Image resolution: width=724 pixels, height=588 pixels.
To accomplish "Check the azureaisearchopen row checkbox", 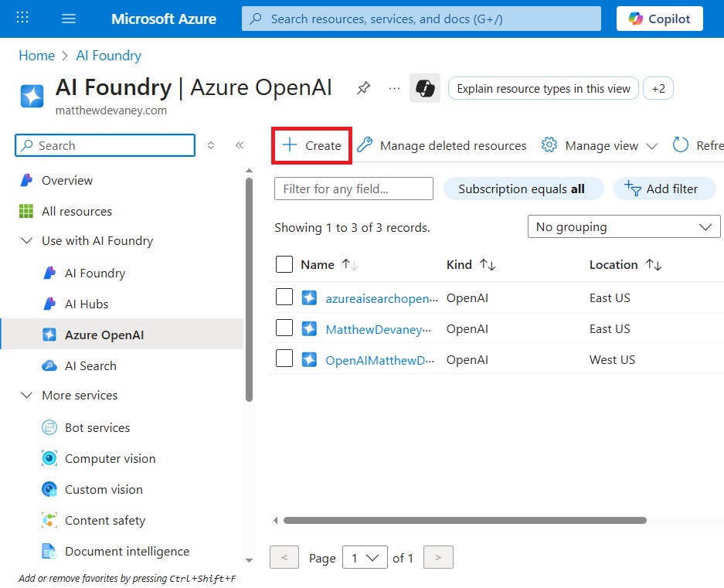I will (284, 297).
